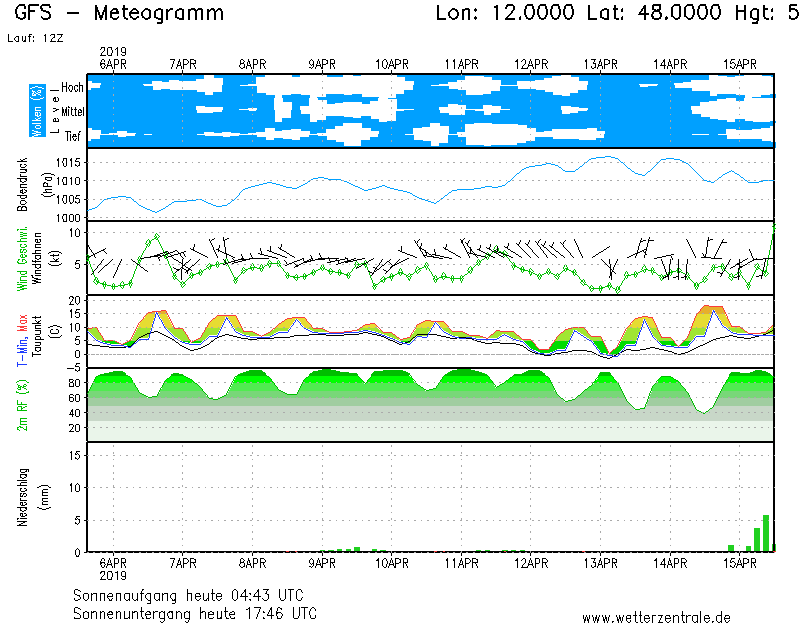
Task: Click the GFS - Meteogramm title
Action: [x=119, y=13]
